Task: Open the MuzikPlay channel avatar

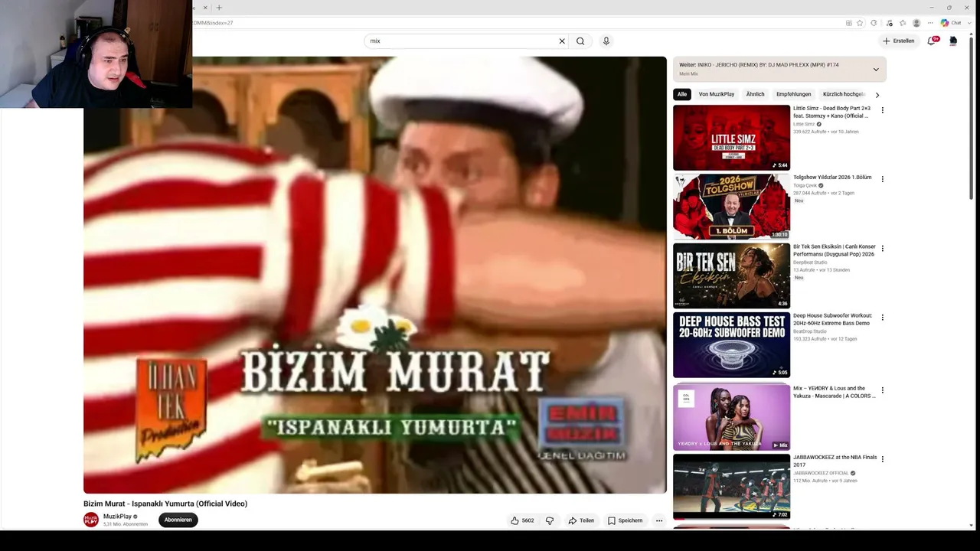Action: point(91,520)
